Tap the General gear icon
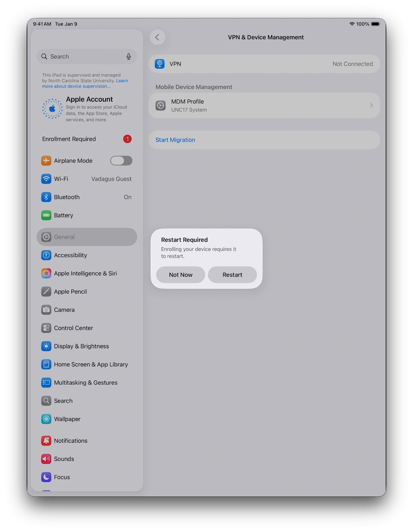Image resolution: width=413 pixels, height=532 pixels. [46, 237]
